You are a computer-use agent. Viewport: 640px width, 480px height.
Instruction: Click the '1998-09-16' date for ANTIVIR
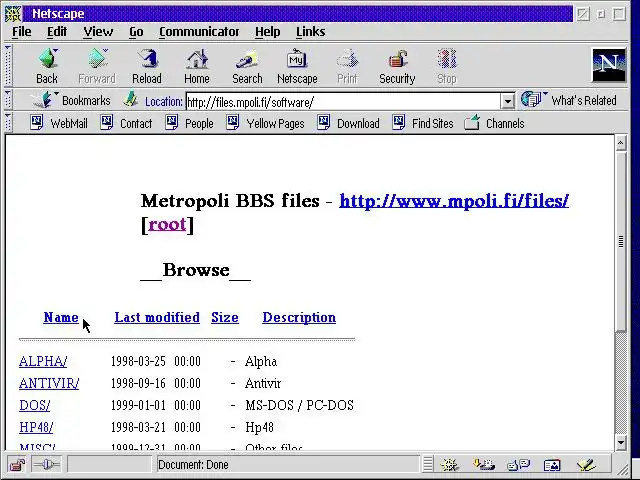point(138,383)
